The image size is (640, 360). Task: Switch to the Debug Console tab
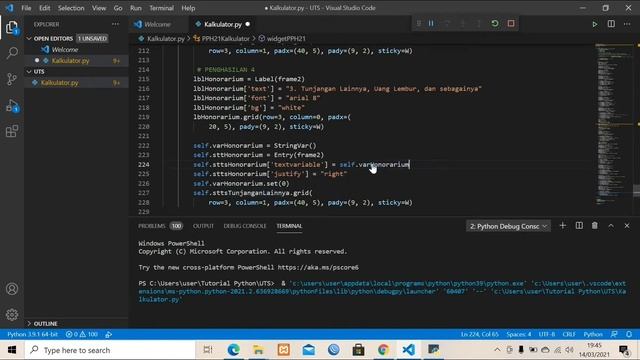(245, 226)
